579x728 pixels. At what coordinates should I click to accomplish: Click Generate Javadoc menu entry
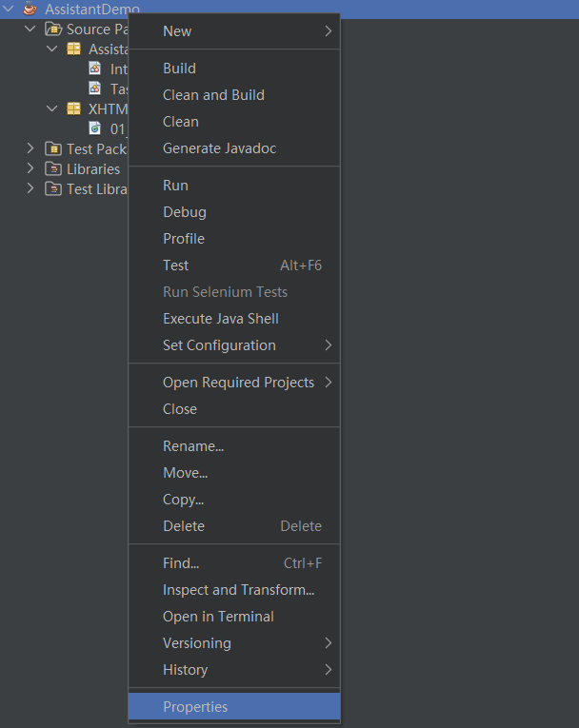219,148
